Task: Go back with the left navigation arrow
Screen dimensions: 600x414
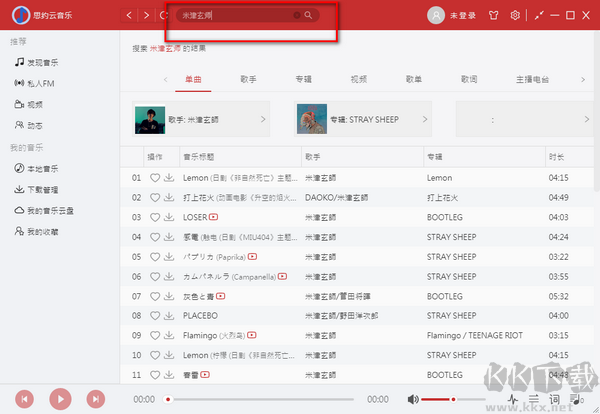Action: [x=129, y=16]
